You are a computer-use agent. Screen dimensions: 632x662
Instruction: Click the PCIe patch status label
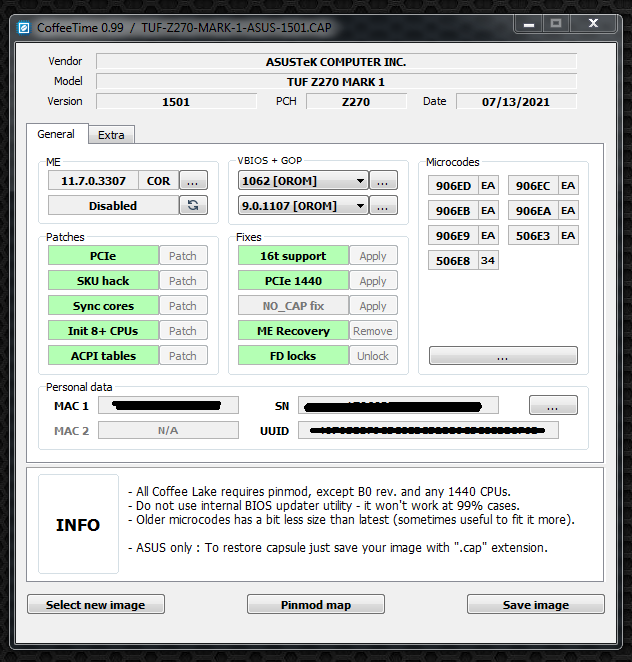(x=103, y=255)
